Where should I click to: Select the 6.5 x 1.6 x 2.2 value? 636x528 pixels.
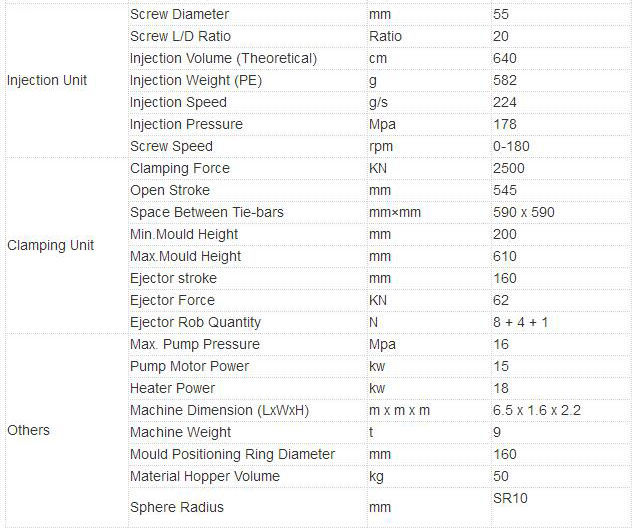(x=537, y=410)
